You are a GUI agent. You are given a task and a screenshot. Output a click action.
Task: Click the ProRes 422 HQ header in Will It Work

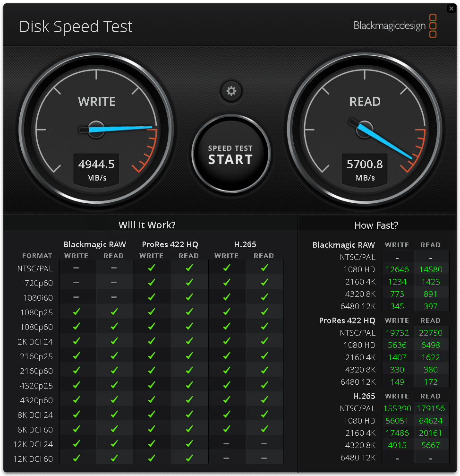click(170, 244)
